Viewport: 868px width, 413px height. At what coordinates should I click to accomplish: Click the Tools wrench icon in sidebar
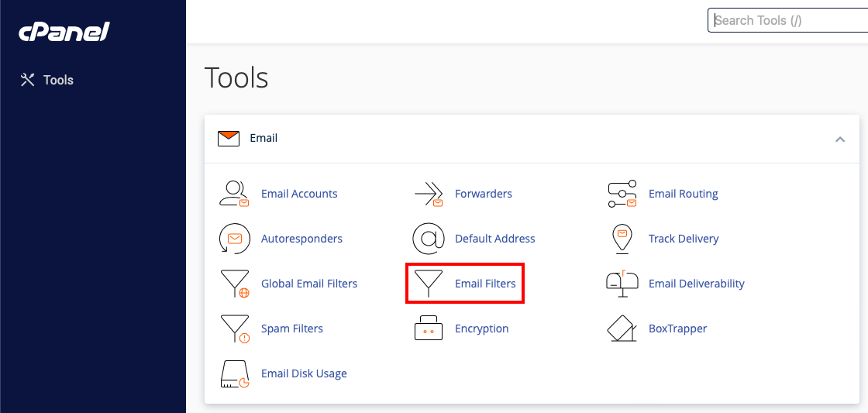pos(27,81)
